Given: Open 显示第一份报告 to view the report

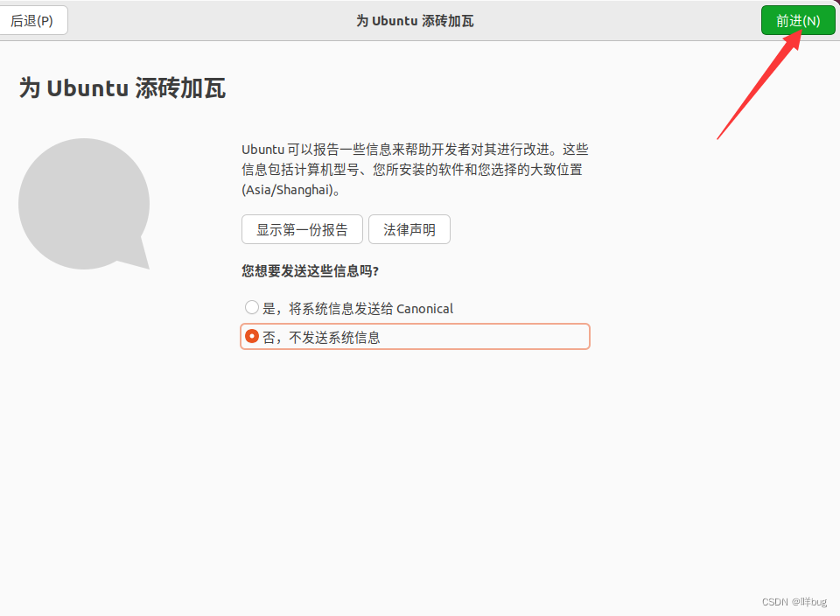Looking at the screenshot, I should pos(302,229).
